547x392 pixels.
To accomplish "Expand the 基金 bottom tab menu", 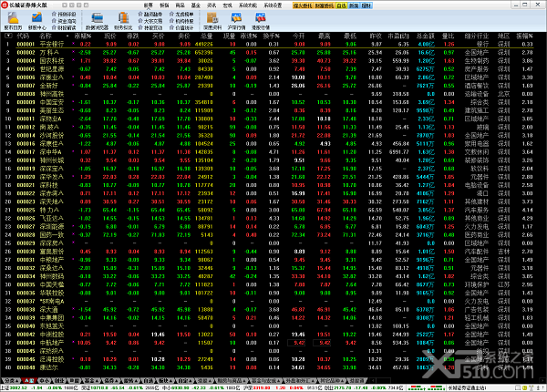I will coord(92,380).
